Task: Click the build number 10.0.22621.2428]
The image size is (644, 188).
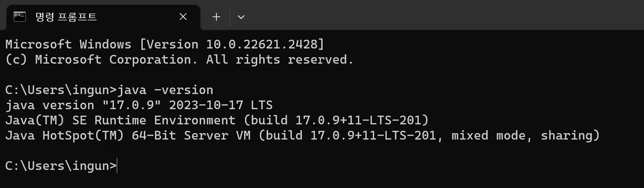Action: pos(265,44)
